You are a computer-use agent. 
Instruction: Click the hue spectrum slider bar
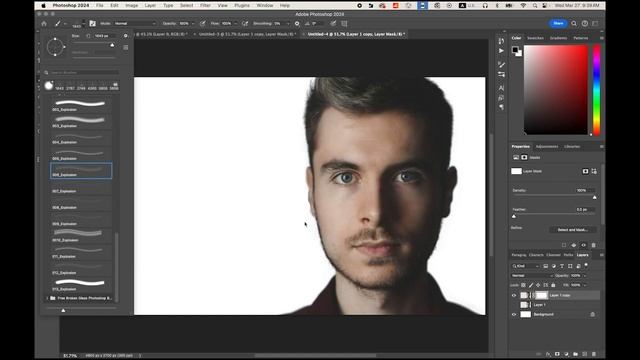tap(596, 90)
